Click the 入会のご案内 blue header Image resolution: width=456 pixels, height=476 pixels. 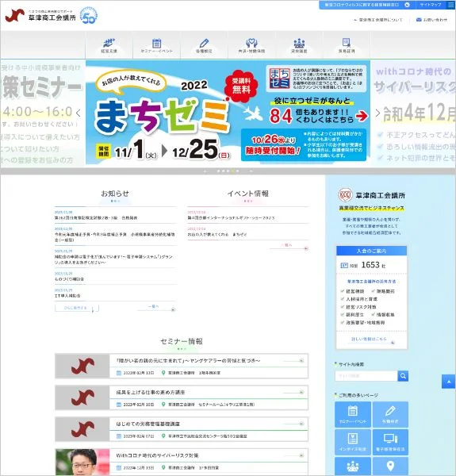[x=371, y=251]
